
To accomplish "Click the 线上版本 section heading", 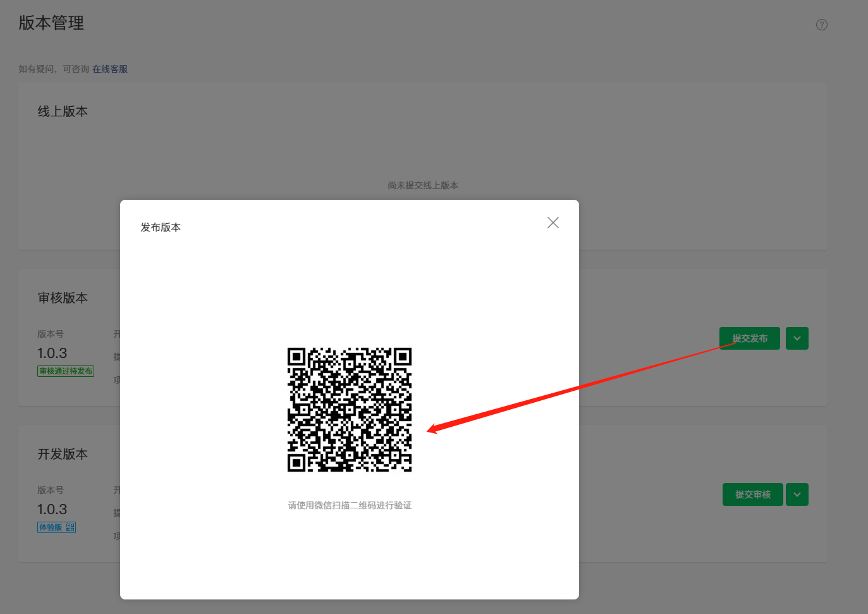I will click(x=63, y=111).
